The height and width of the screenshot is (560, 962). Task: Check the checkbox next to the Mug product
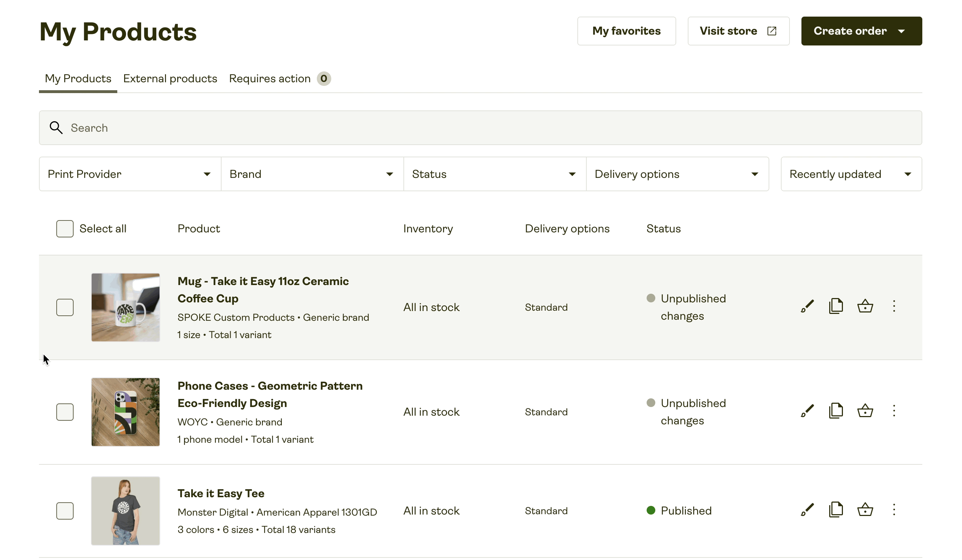(65, 307)
